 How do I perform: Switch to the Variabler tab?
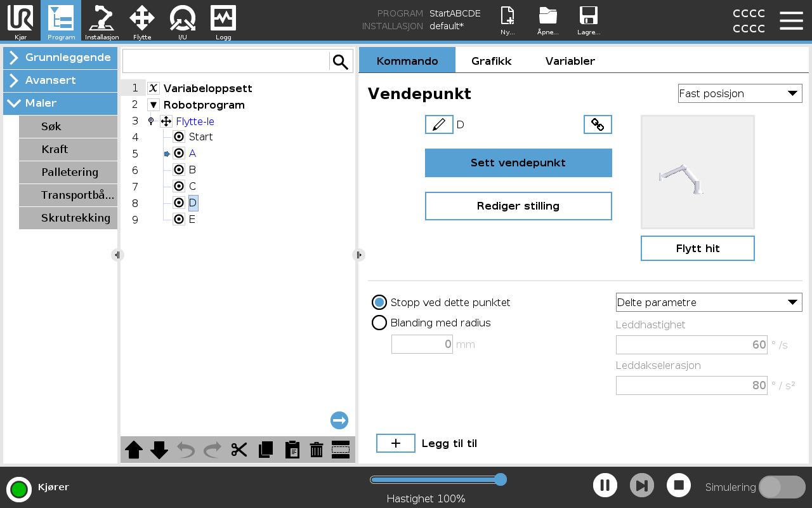click(x=570, y=61)
